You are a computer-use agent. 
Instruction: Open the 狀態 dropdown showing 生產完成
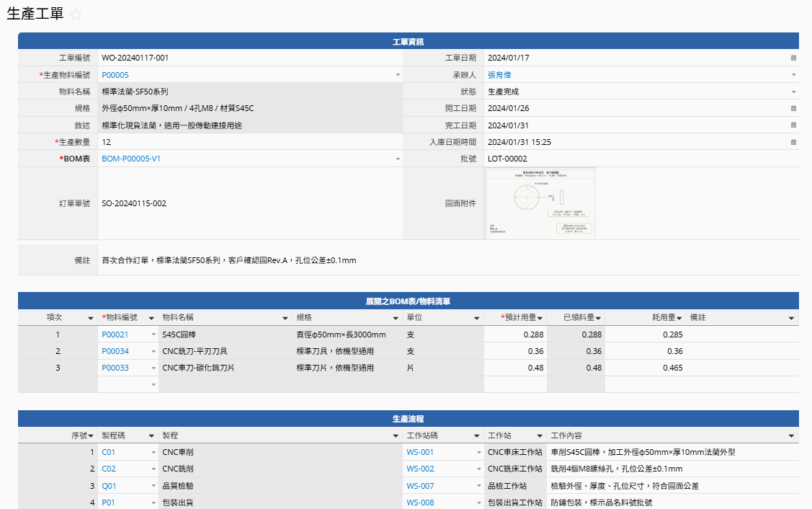coord(793,92)
